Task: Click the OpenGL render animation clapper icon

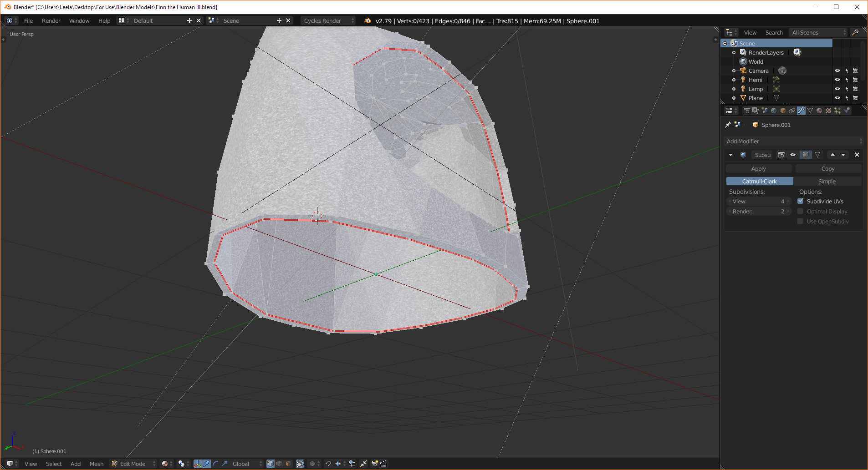Action: (x=383, y=464)
